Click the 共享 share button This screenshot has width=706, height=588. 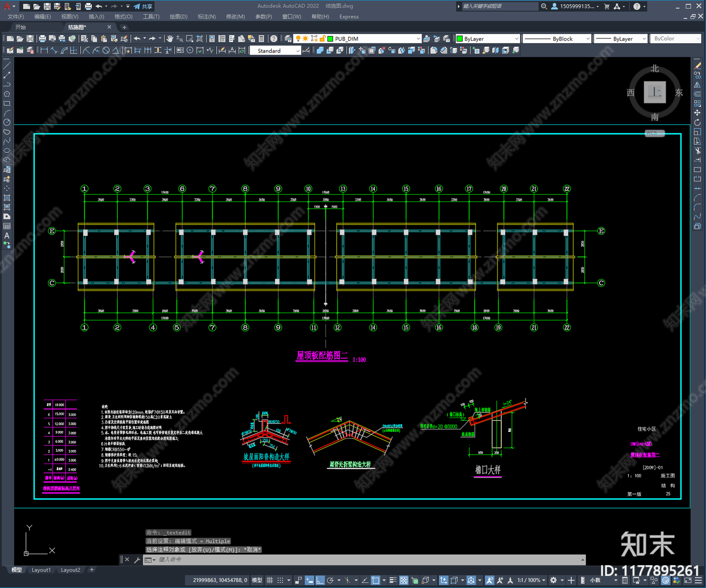pos(143,6)
